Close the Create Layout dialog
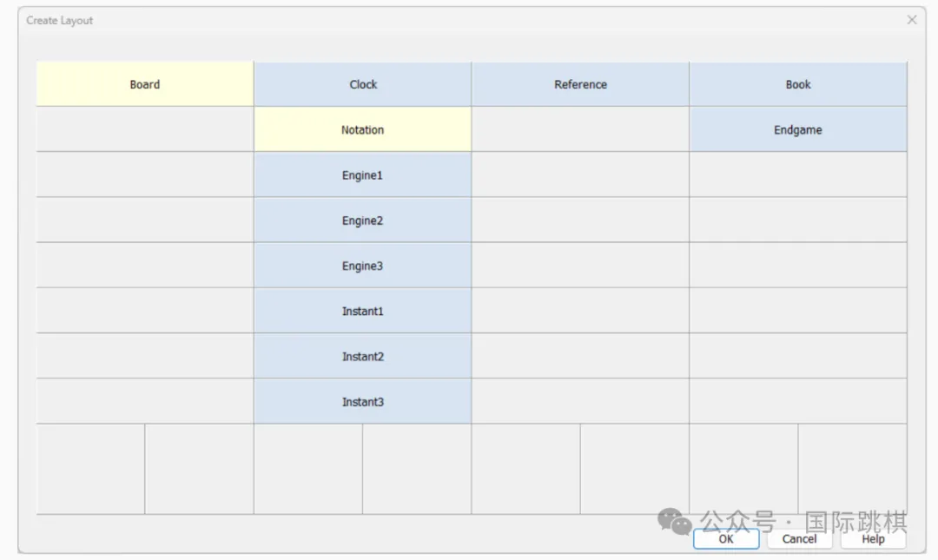938x560 pixels. 912,20
